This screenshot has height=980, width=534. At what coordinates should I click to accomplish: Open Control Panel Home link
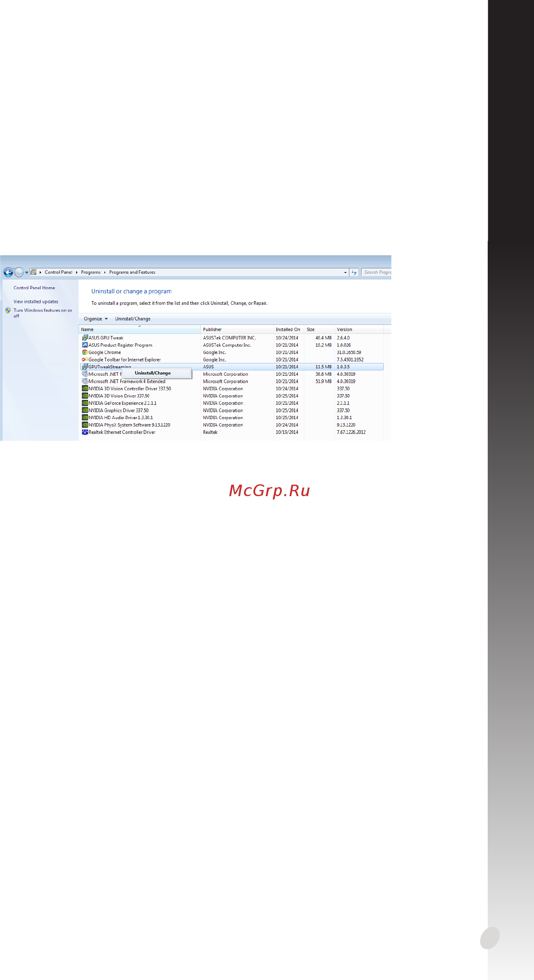[34, 288]
